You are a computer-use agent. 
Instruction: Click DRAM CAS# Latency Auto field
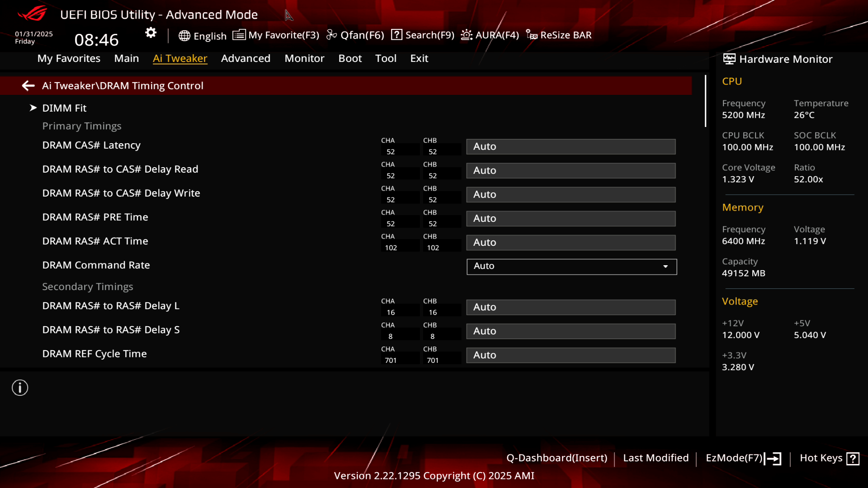click(x=571, y=147)
